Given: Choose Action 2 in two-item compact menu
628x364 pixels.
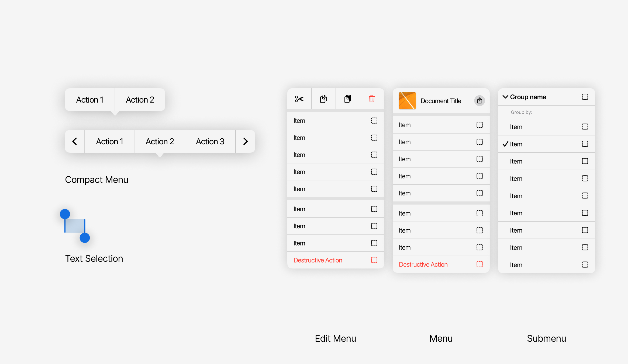Looking at the screenshot, I should coord(140,100).
